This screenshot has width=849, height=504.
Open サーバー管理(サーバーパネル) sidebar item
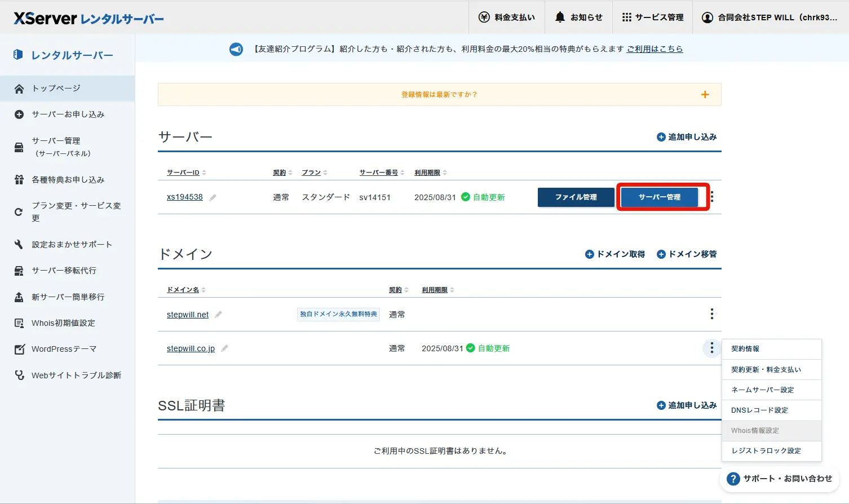pos(67,147)
